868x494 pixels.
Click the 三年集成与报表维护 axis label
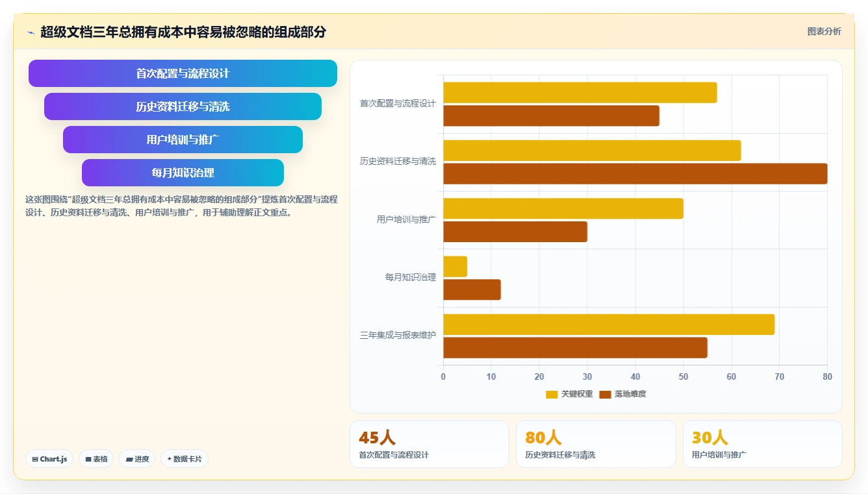tap(398, 336)
